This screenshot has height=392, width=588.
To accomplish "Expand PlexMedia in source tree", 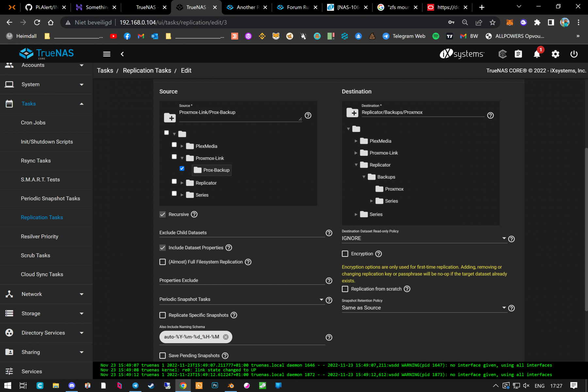I will tap(182, 146).
